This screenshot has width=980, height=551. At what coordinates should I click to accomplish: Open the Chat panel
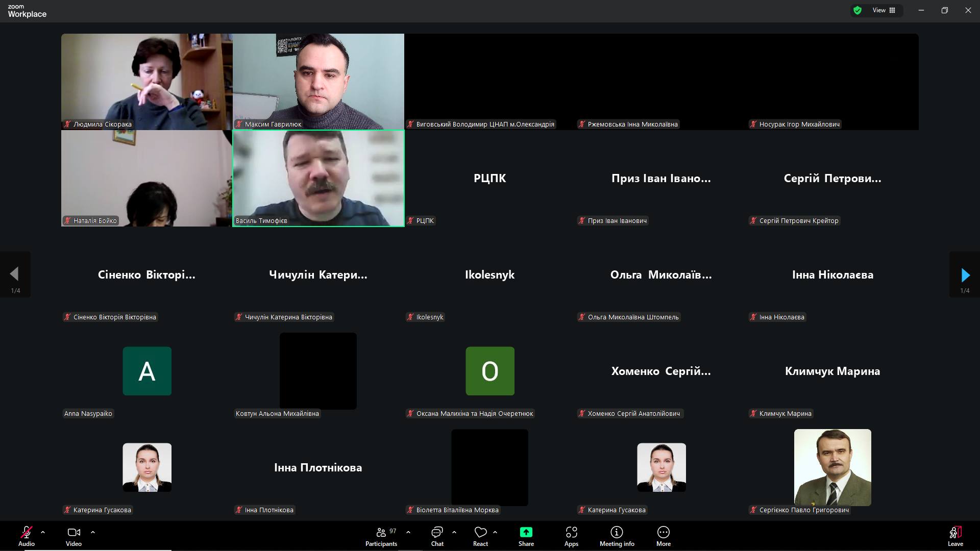point(437,536)
